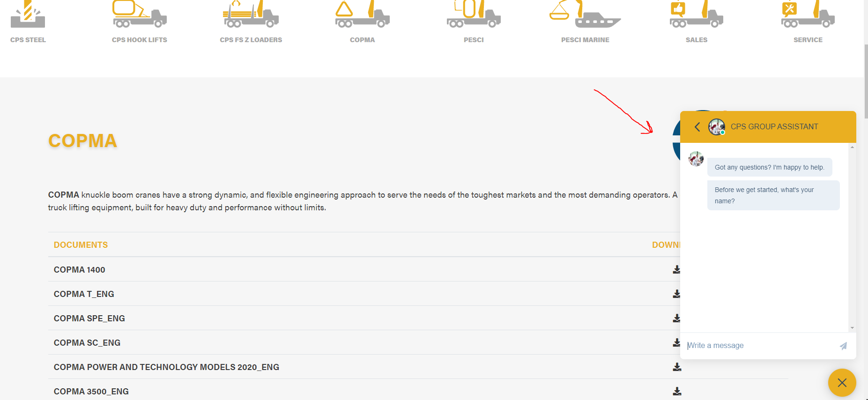Open the PESCI MARINE menu label
The width and height of the screenshot is (868, 400).
(585, 40)
